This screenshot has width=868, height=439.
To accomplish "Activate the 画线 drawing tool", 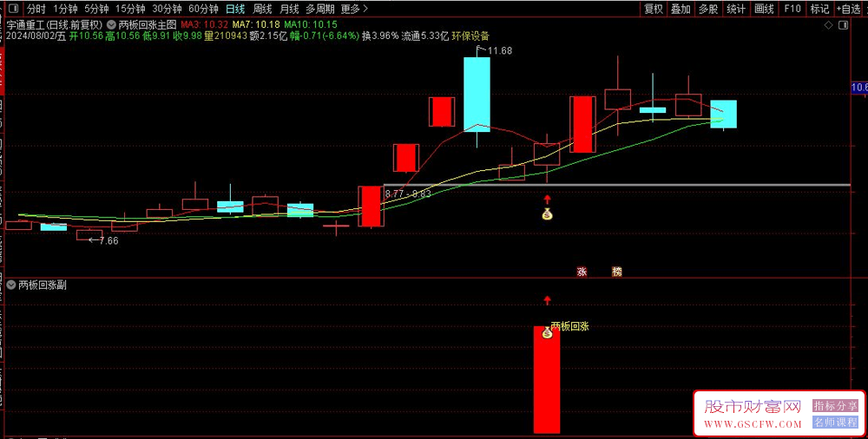I will pyautogui.click(x=764, y=9).
